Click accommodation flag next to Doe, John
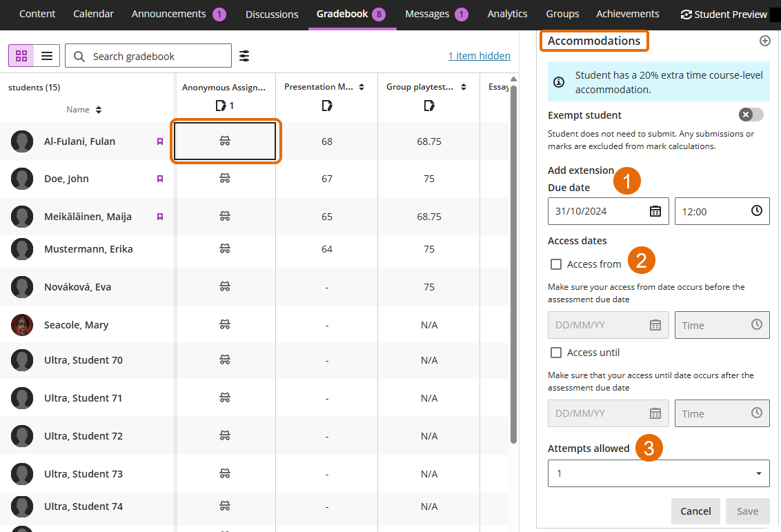Image resolution: width=781 pixels, height=532 pixels. 160,178
